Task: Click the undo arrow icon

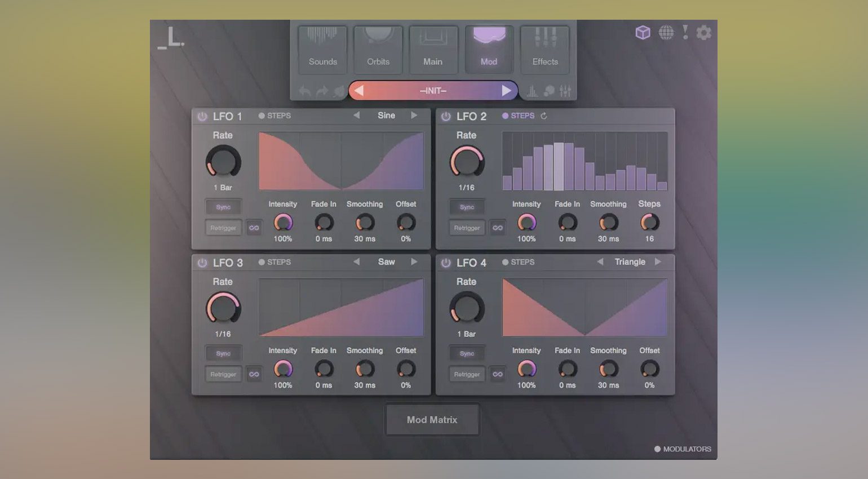Action: click(x=305, y=91)
